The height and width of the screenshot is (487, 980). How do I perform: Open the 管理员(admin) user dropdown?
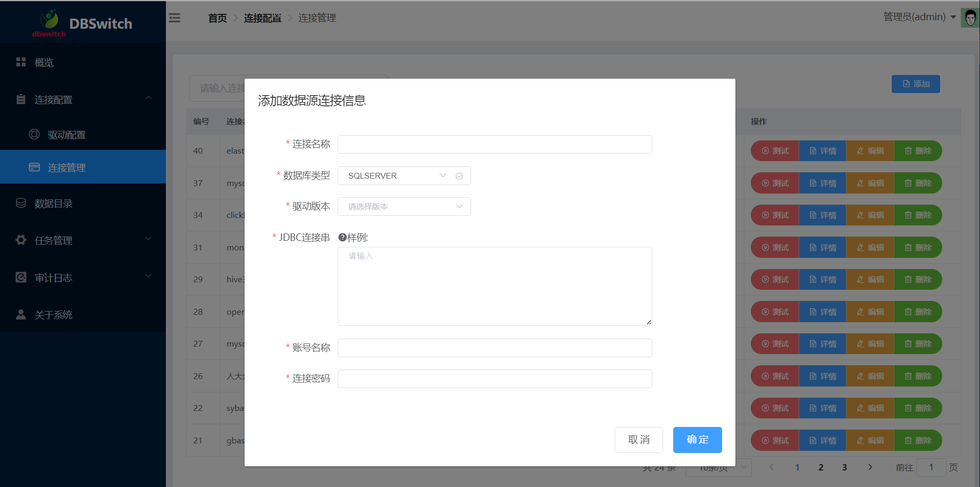click(919, 17)
